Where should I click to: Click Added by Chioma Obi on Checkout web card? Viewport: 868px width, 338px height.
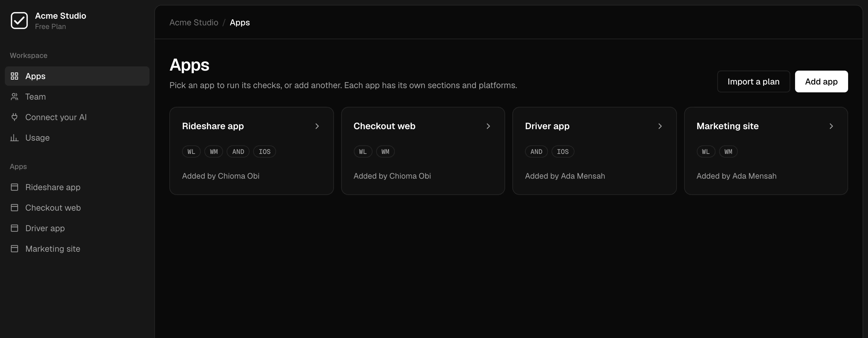(392, 176)
